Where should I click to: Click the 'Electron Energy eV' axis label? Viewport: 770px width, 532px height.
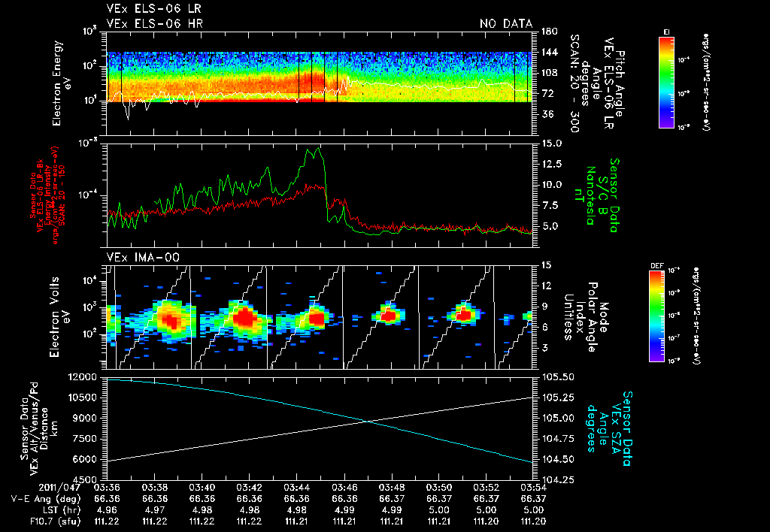pos(62,83)
